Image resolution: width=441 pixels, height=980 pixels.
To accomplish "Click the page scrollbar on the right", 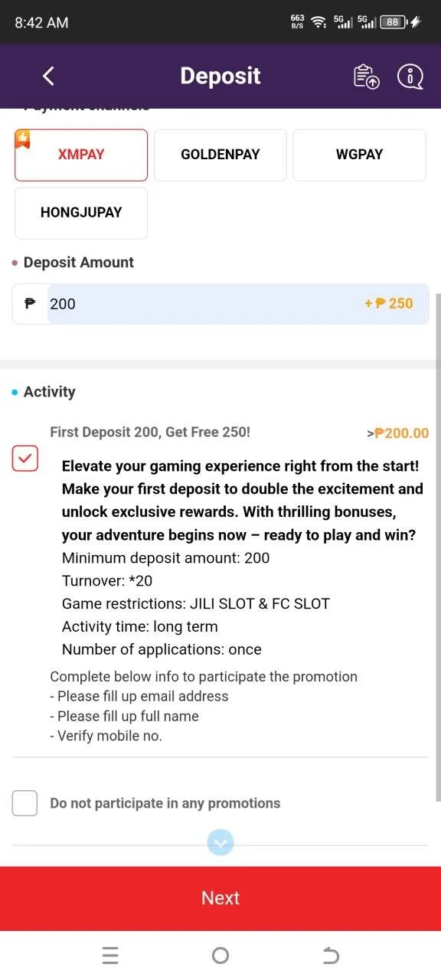I will coord(438,547).
